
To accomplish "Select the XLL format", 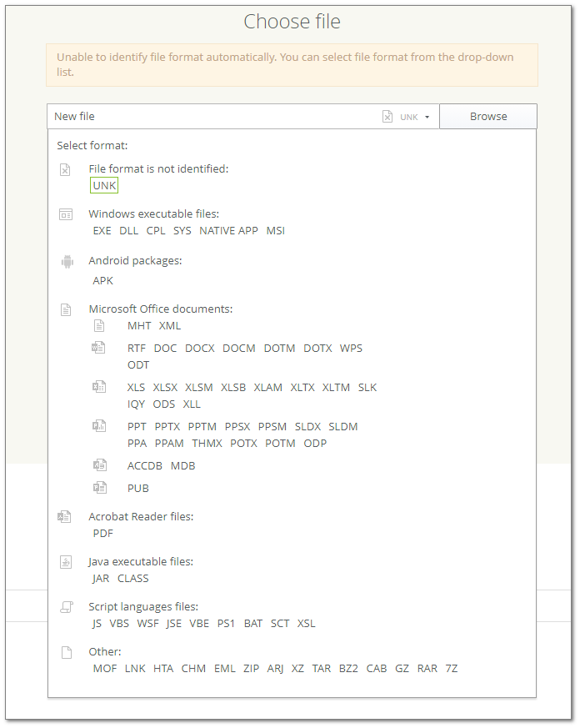I will click(192, 404).
